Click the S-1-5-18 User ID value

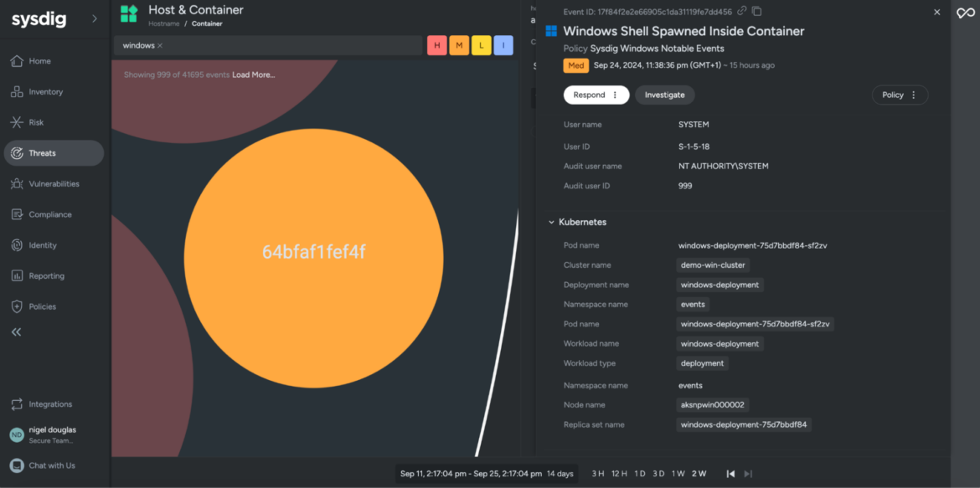[x=695, y=146]
